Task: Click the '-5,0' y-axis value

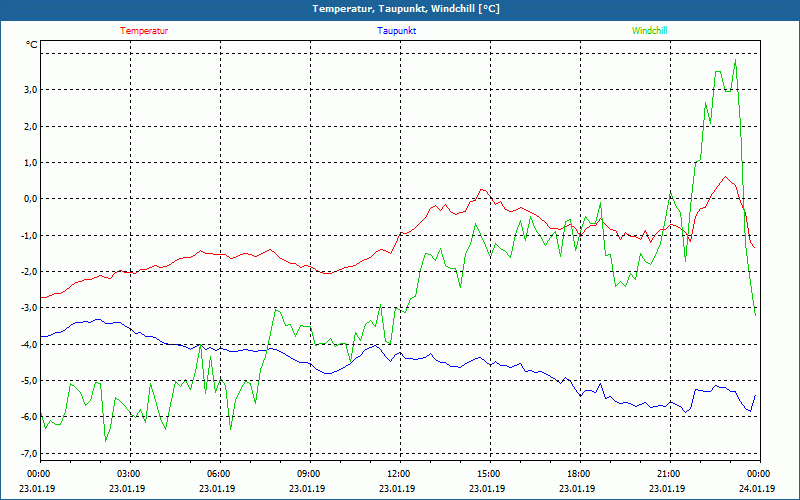Action: tap(29, 381)
